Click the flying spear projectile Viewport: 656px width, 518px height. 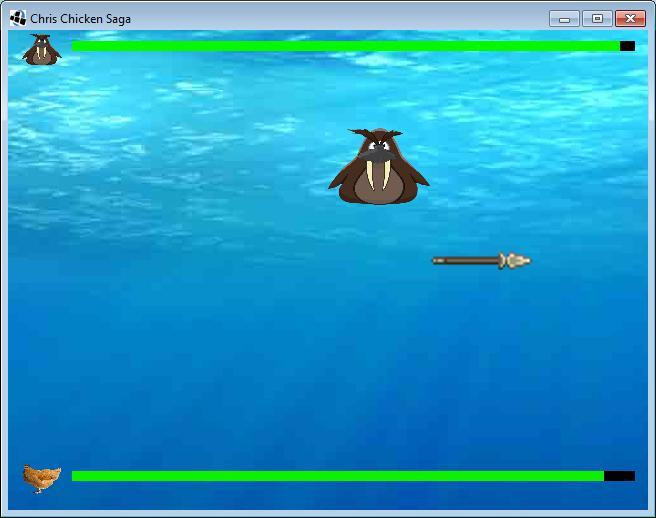tap(482, 261)
